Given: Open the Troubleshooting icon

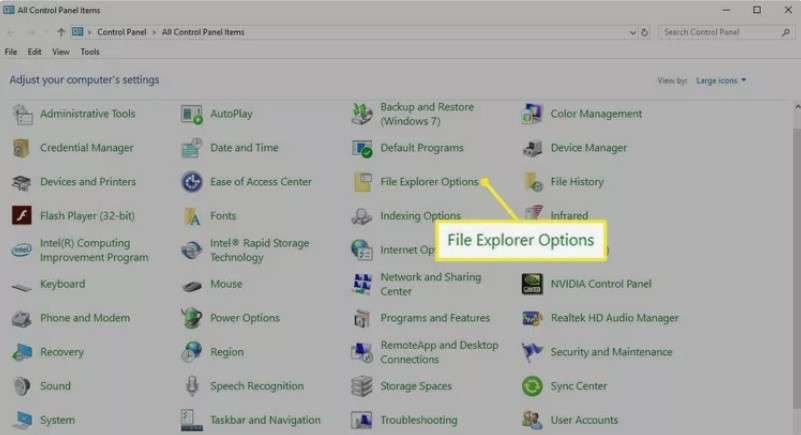Looking at the screenshot, I should click(x=362, y=420).
